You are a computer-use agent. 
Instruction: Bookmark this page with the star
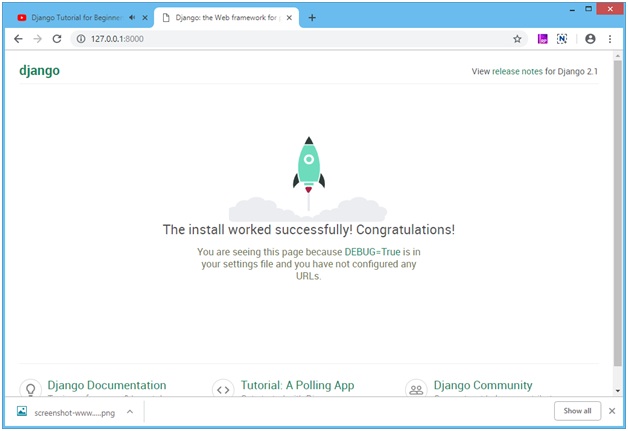click(517, 39)
